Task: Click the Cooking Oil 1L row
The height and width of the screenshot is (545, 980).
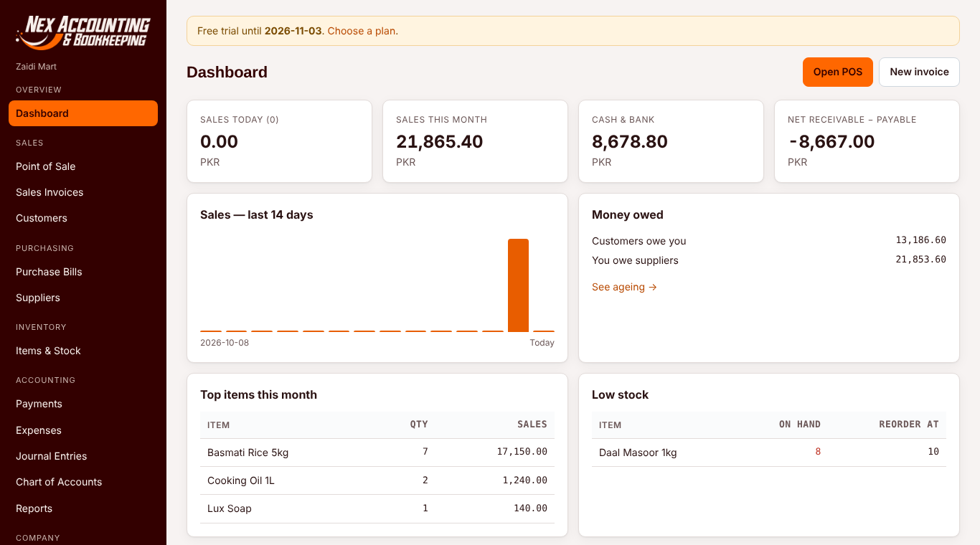Action: tap(377, 480)
